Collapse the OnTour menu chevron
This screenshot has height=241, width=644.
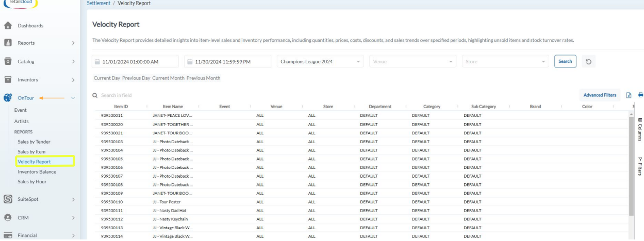(73, 98)
